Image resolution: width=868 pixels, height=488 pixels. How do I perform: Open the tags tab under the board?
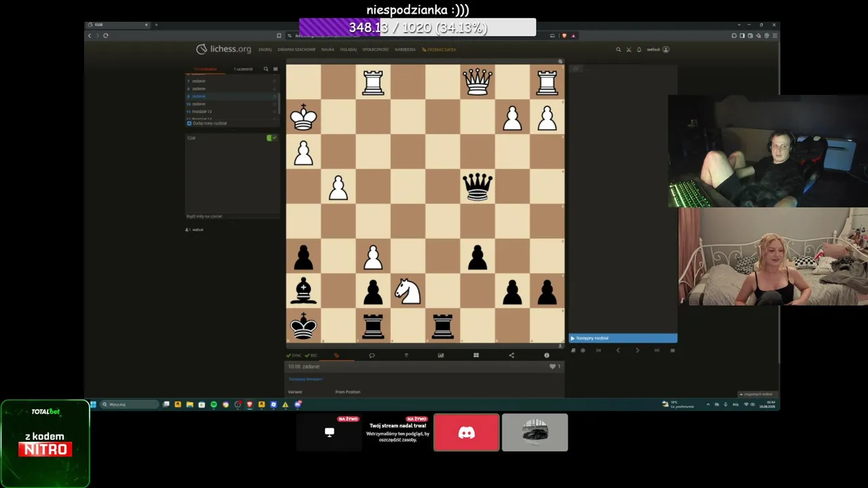coord(336,355)
